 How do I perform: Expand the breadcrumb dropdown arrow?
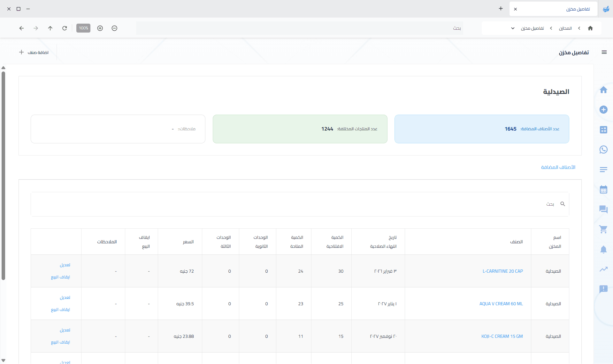tap(513, 28)
